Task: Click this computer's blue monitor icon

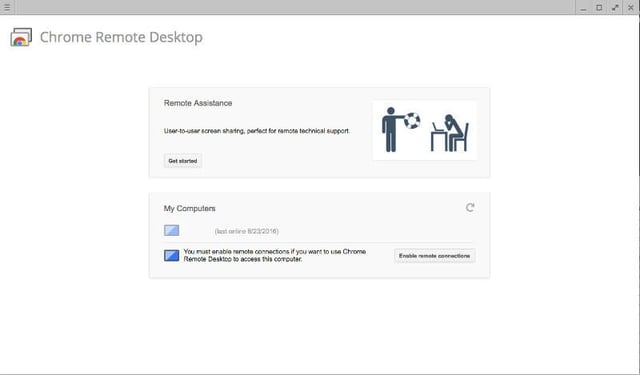Action: (x=171, y=255)
